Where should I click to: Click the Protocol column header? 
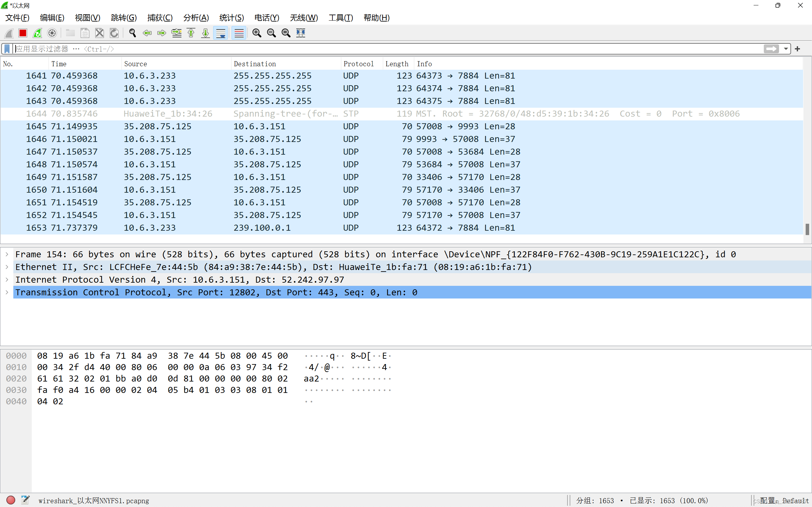click(x=358, y=64)
